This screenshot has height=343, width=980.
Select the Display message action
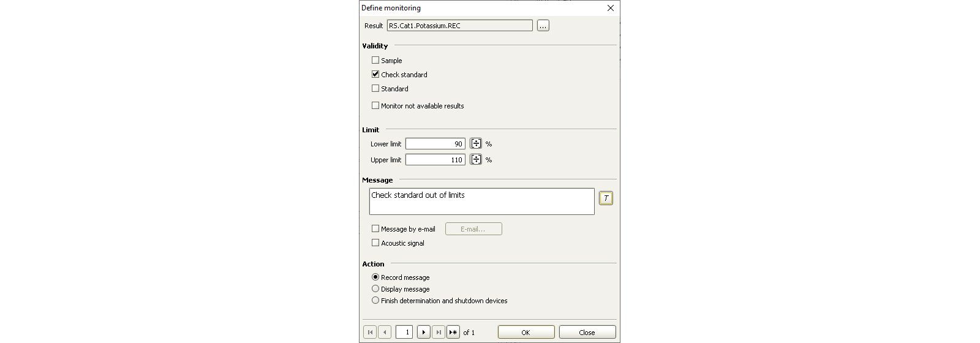[x=375, y=288]
